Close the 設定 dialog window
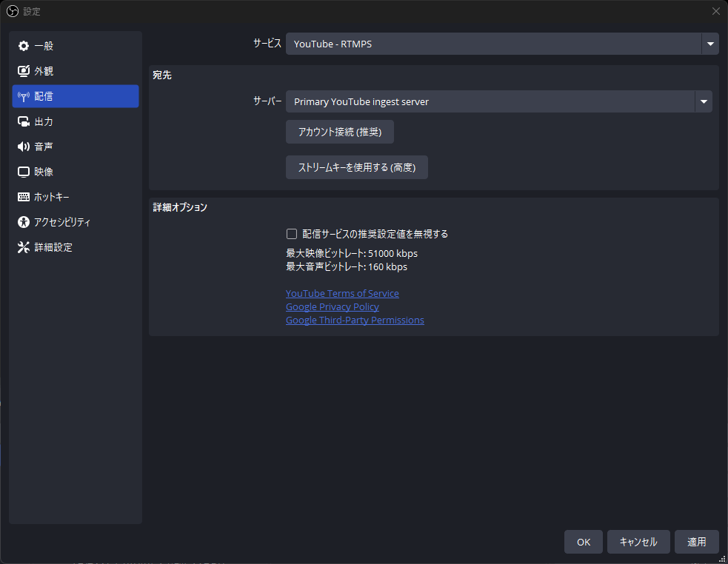The width and height of the screenshot is (728, 564). 716,11
